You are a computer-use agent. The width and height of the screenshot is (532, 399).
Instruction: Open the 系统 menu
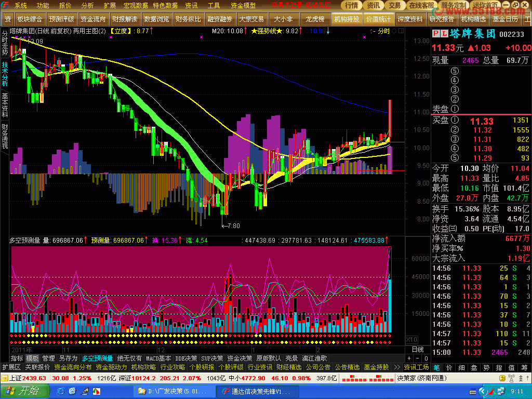coord(20,5)
